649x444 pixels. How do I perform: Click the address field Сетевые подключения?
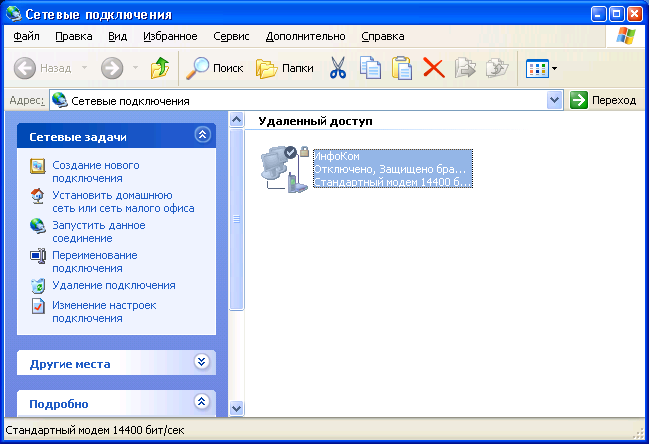pos(306,101)
